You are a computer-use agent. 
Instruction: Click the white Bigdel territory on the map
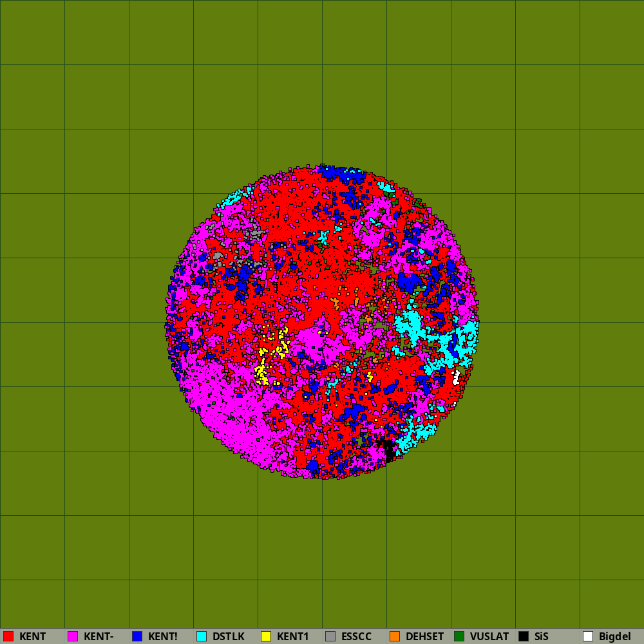pos(455,378)
